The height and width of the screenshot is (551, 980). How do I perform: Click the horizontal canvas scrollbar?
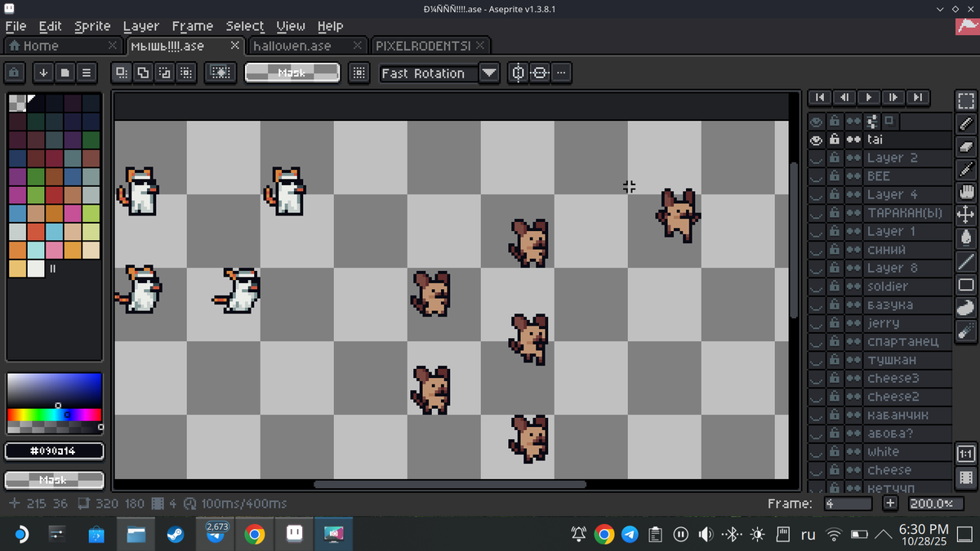[450, 484]
